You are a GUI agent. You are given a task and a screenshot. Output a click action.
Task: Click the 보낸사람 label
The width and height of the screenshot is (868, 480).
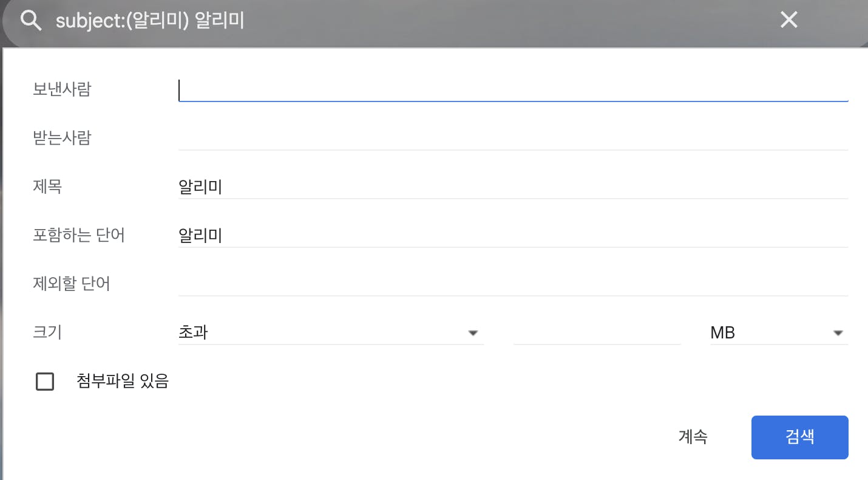(62, 89)
